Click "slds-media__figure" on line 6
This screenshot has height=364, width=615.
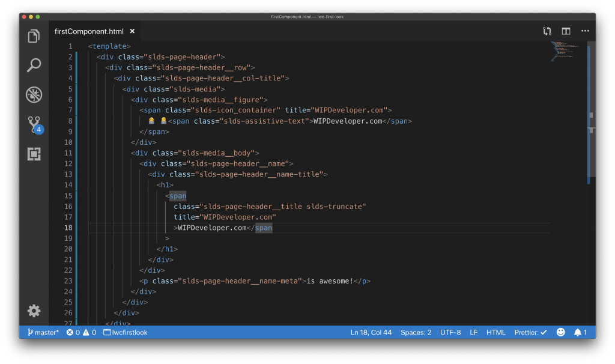(x=221, y=100)
